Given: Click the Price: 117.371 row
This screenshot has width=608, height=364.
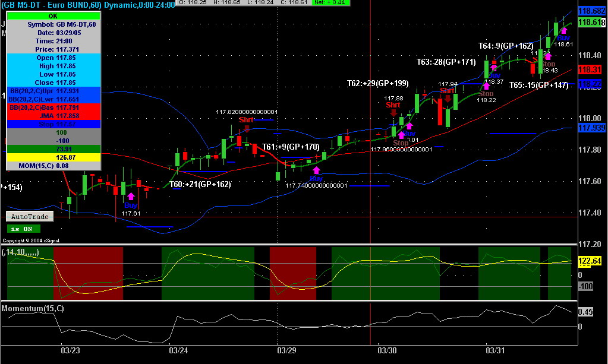Looking at the screenshot, I should [53, 49].
